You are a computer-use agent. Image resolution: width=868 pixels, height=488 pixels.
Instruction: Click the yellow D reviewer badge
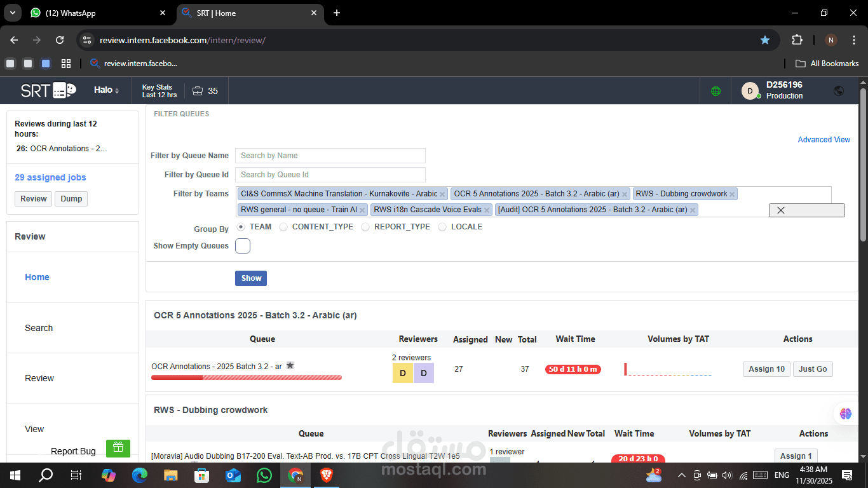pos(403,373)
